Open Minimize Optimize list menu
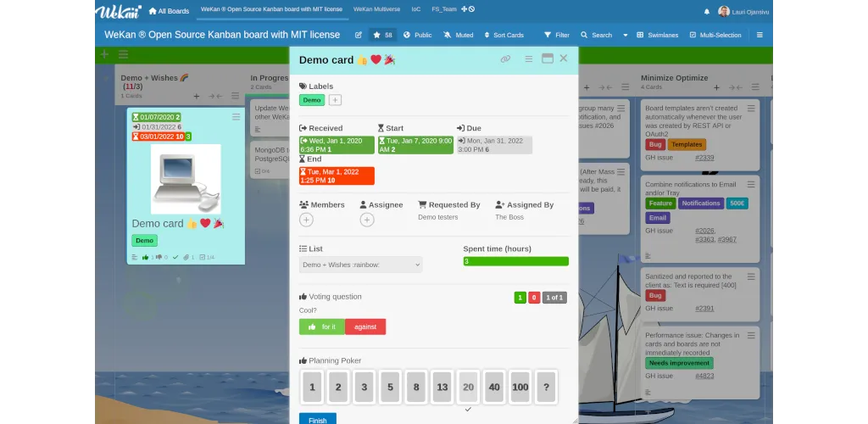Screen dimensions: 868x424 tap(755, 87)
